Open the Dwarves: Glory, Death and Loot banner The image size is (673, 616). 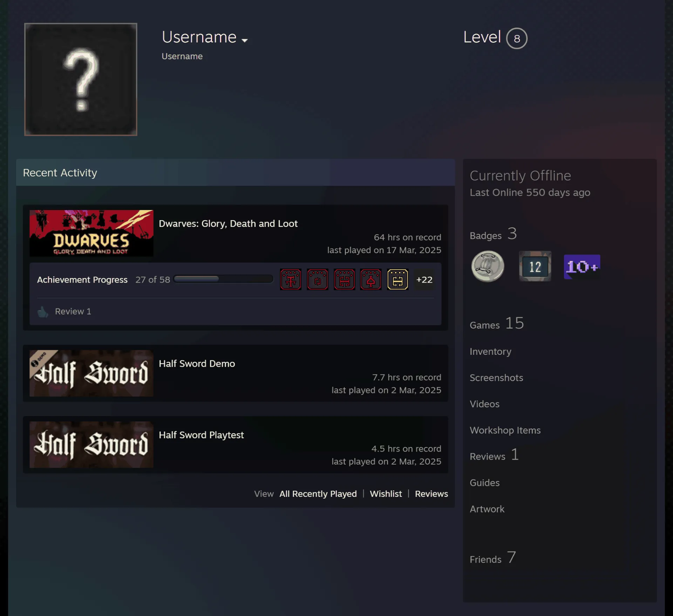[91, 233]
